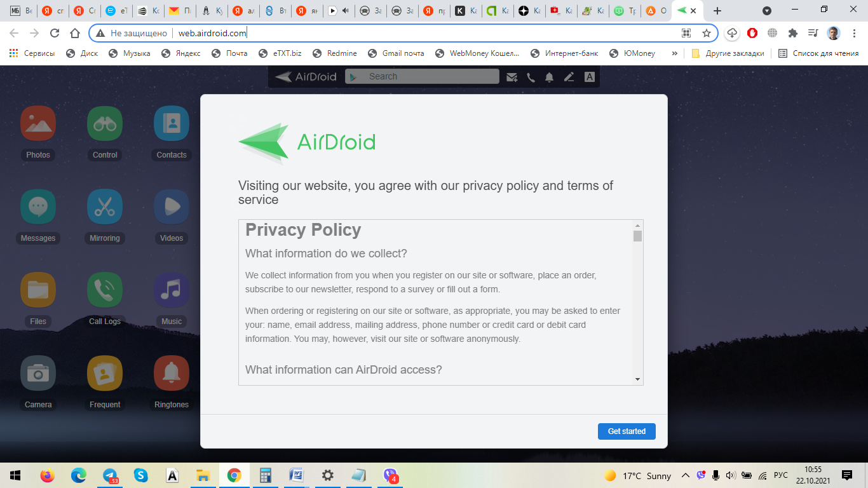Click the Get started button
Screen dimensions: 868x488
click(627, 431)
